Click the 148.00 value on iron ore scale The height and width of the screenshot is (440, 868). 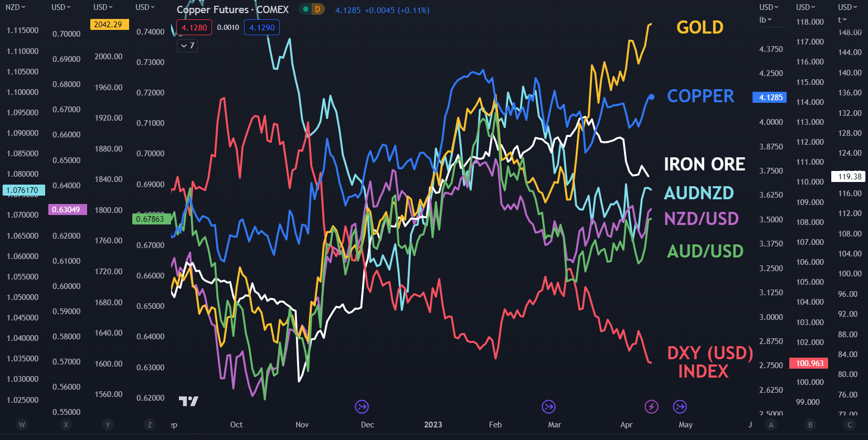(x=850, y=33)
